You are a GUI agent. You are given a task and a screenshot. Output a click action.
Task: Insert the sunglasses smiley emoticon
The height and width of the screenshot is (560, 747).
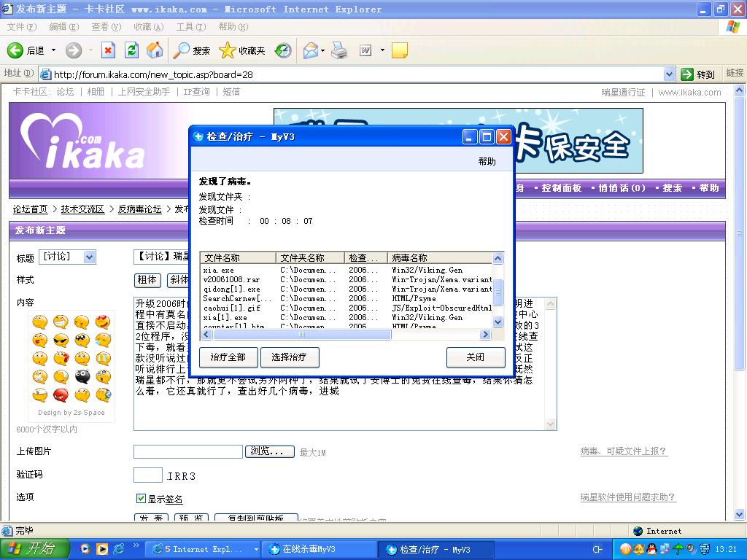click(x=61, y=340)
